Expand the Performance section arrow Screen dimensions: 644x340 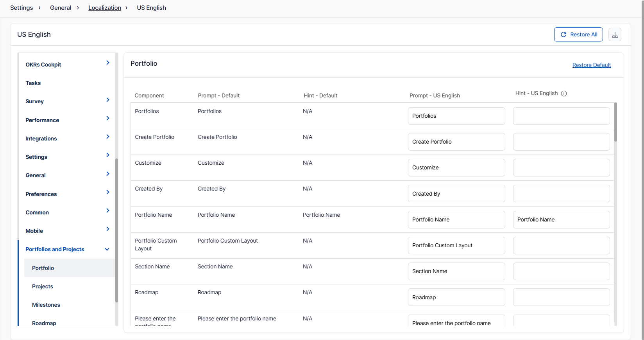pyautogui.click(x=108, y=119)
